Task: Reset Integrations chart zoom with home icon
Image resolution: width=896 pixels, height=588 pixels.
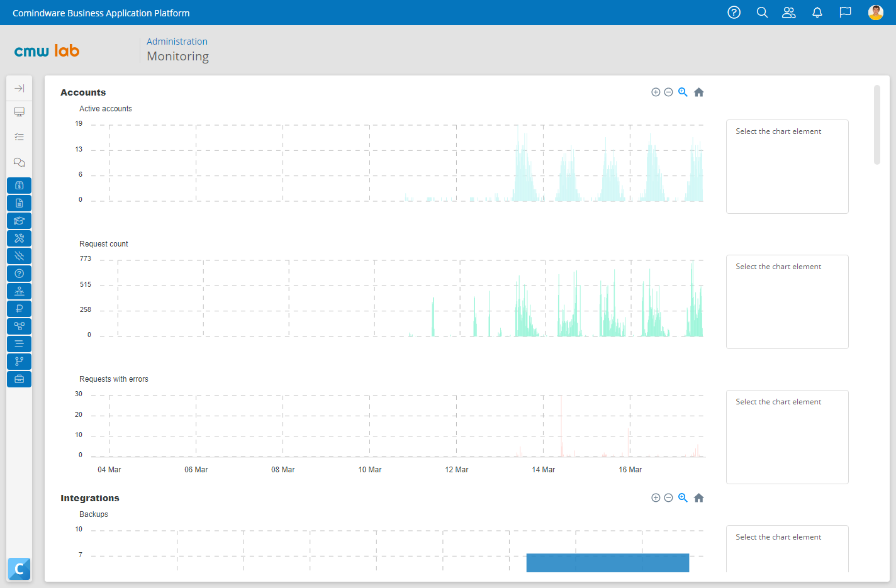Action: click(698, 498)
